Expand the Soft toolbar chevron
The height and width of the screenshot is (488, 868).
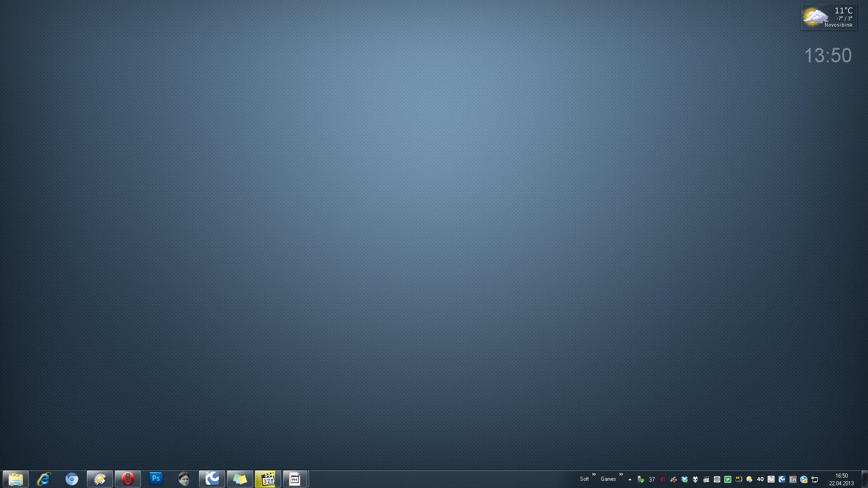594,474
